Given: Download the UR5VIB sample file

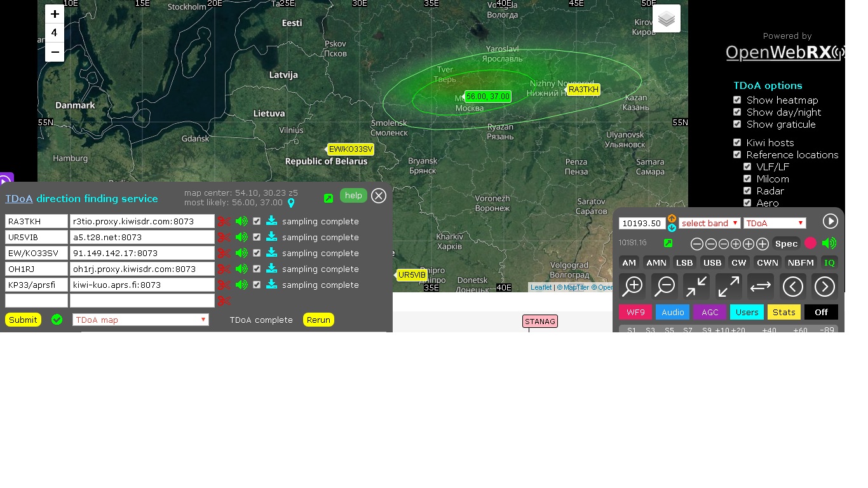Looking at the screenshot, I should tap(271, 237).
